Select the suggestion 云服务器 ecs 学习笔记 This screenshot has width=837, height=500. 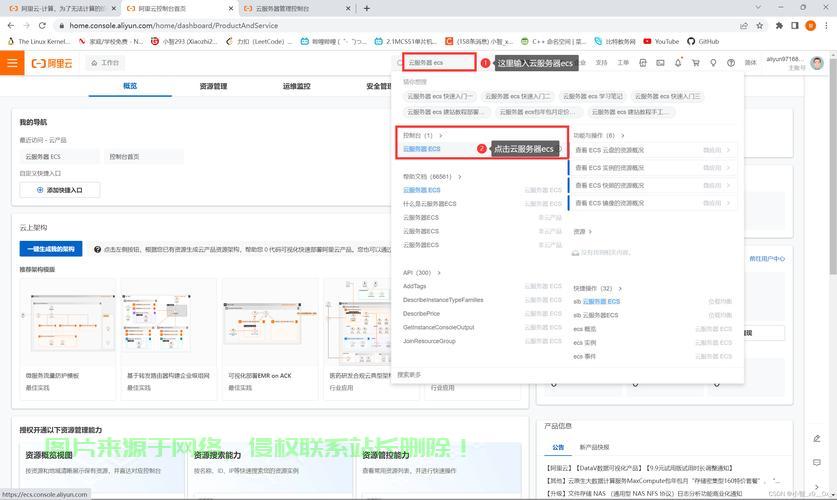tap(593, 97)
